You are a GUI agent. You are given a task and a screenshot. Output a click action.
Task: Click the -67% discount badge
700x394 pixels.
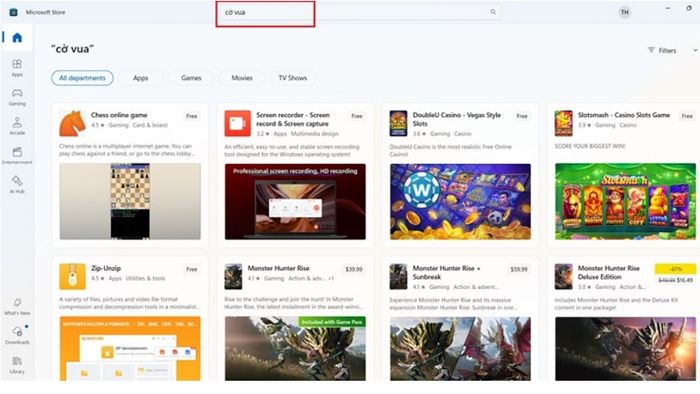click(x=675, y=269)
